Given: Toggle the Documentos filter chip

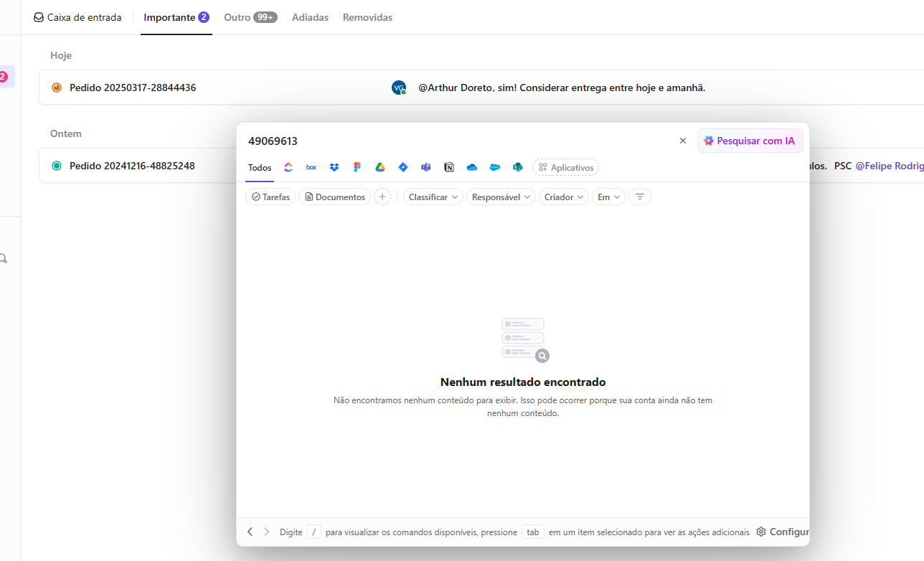Looking at the screenshot, I should 334,197.
